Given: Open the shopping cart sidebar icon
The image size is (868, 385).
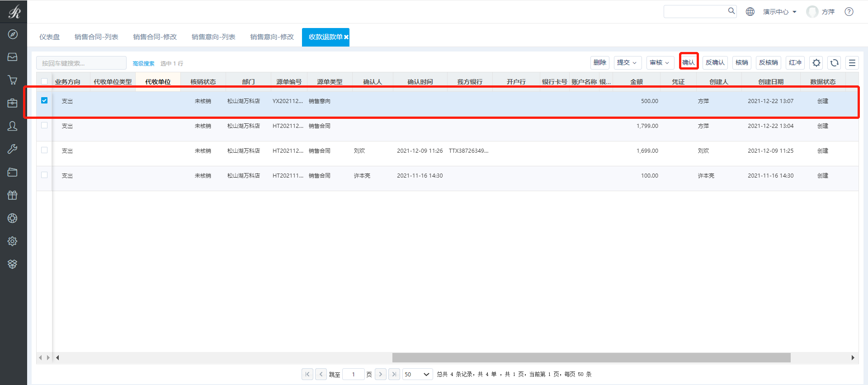Looking at the screenshot, I should pyautogui.click(x=13, y=80).
